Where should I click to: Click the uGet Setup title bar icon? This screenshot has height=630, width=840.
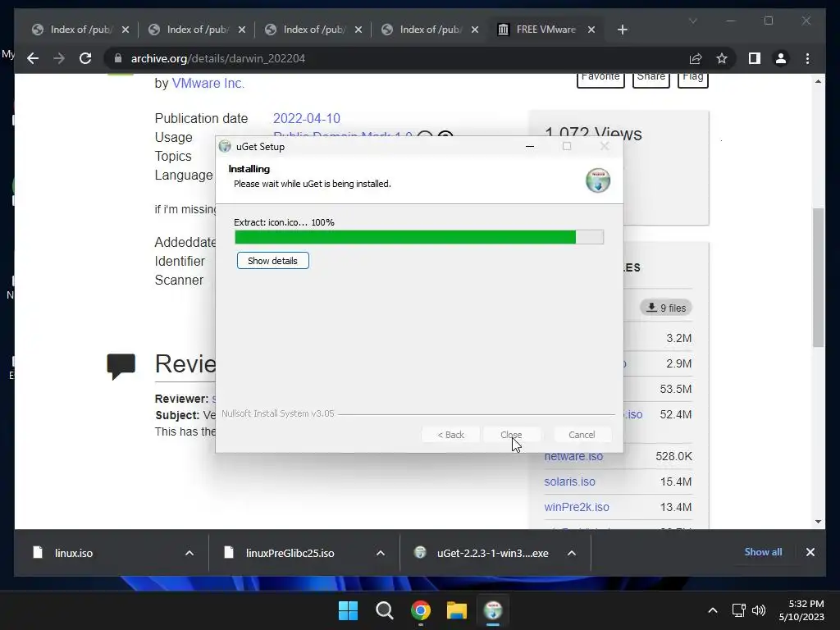point(225,146)
